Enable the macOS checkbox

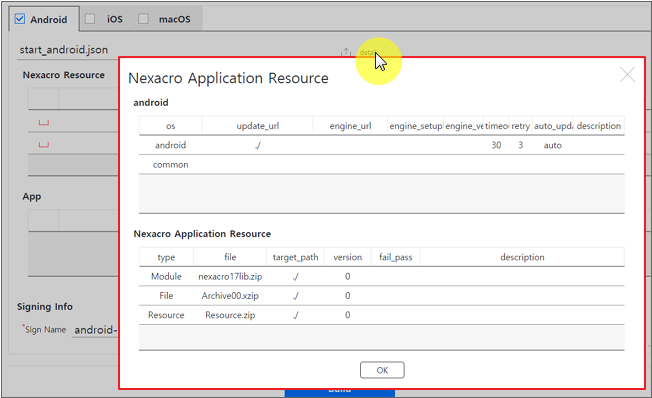pyautogui.click(x=143, y=19)
